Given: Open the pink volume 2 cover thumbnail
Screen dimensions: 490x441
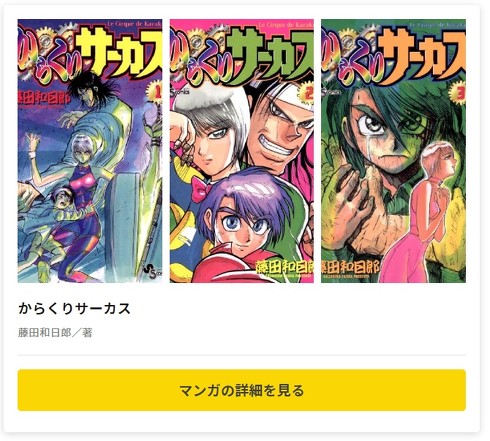Looking at the screenshot, I should [242, 151].
